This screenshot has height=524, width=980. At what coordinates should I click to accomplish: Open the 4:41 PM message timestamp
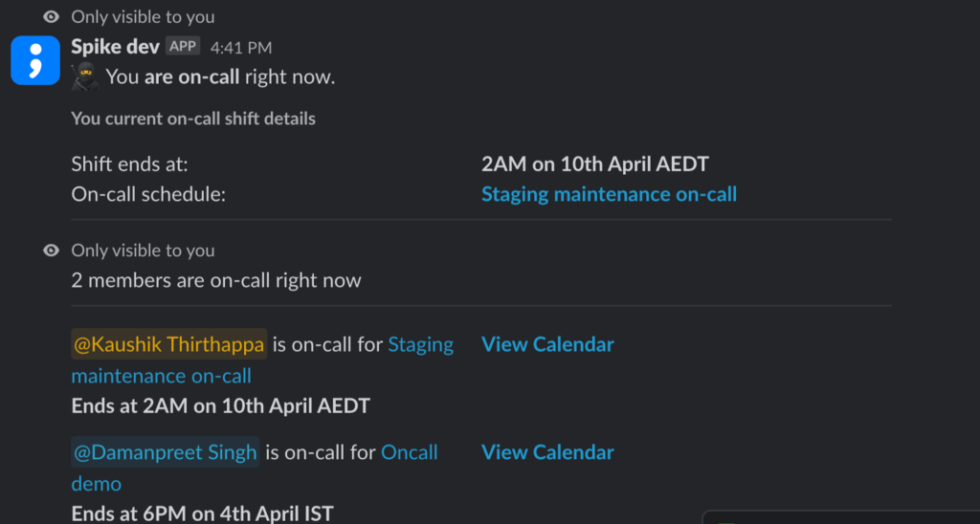(241, 48)
